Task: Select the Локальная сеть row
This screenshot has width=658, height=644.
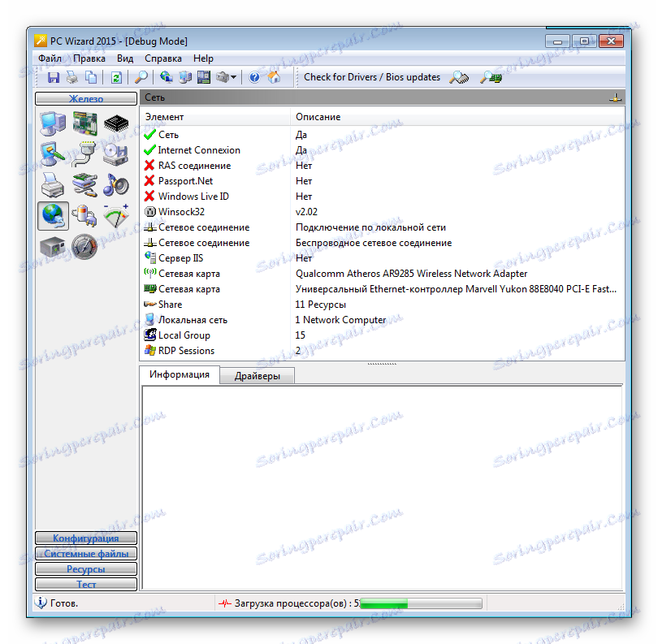Action: pyautogui.click(x=382, y=320)
